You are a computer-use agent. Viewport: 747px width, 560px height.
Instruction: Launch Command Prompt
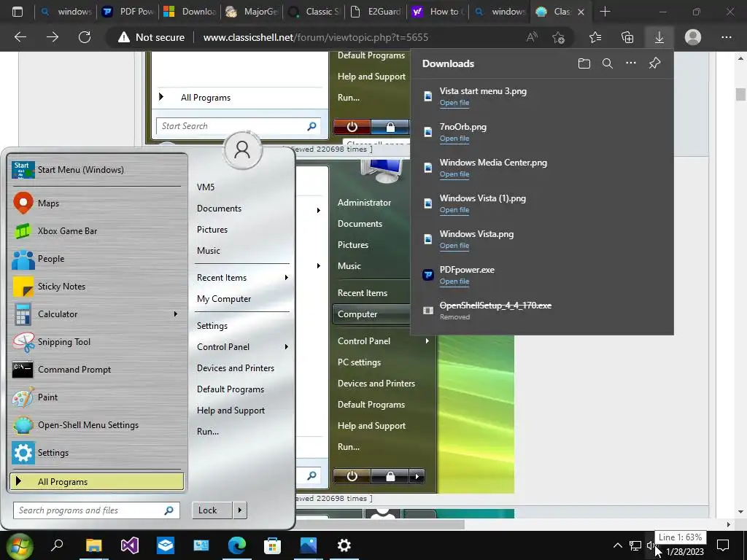click(x=96, y=370)
